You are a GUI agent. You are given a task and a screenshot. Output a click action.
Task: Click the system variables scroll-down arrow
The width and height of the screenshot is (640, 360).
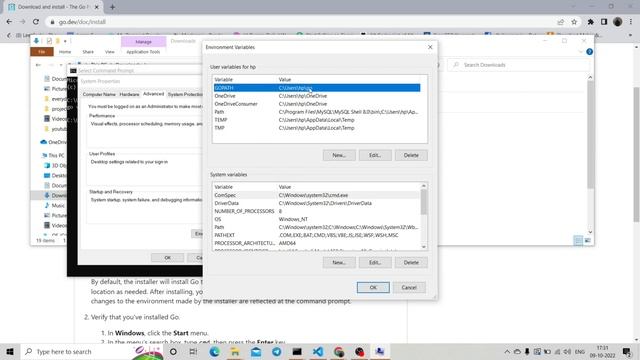coord(424,247)
